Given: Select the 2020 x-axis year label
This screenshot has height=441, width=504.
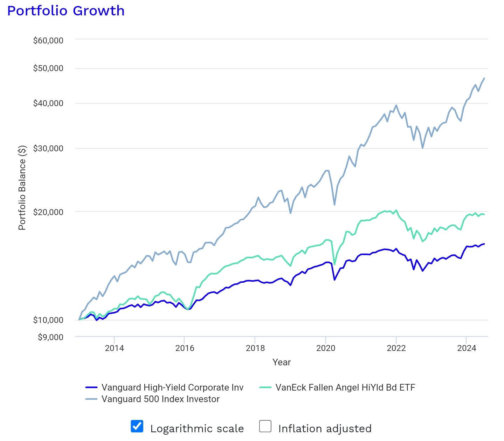Looking at the screenshot, I should coord(326,348).
